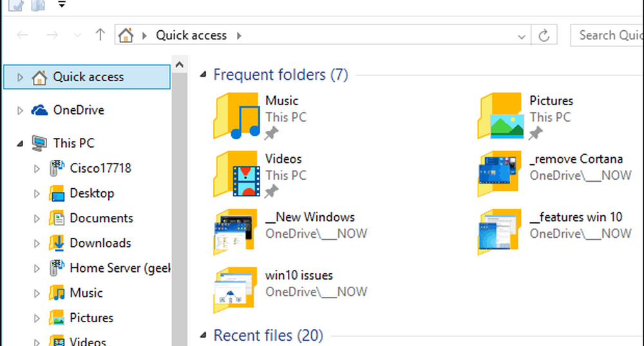Expand the Documents tree node
This screenshot has height=346, width=644.
click(37, 218)
